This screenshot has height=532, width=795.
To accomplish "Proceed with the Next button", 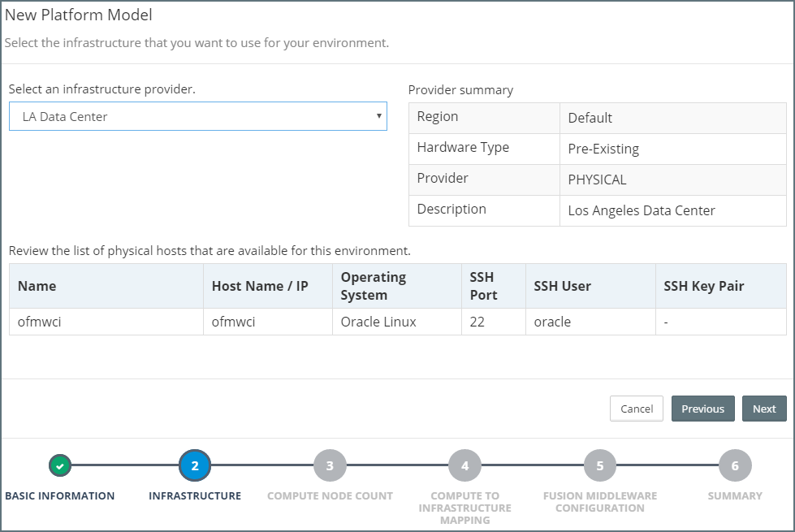I will pyautogui.click(x=763, y=409).
